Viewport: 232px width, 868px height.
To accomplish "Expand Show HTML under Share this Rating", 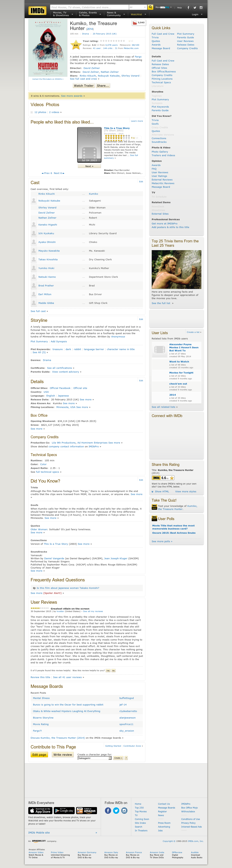I will click(x=160, y=492).
